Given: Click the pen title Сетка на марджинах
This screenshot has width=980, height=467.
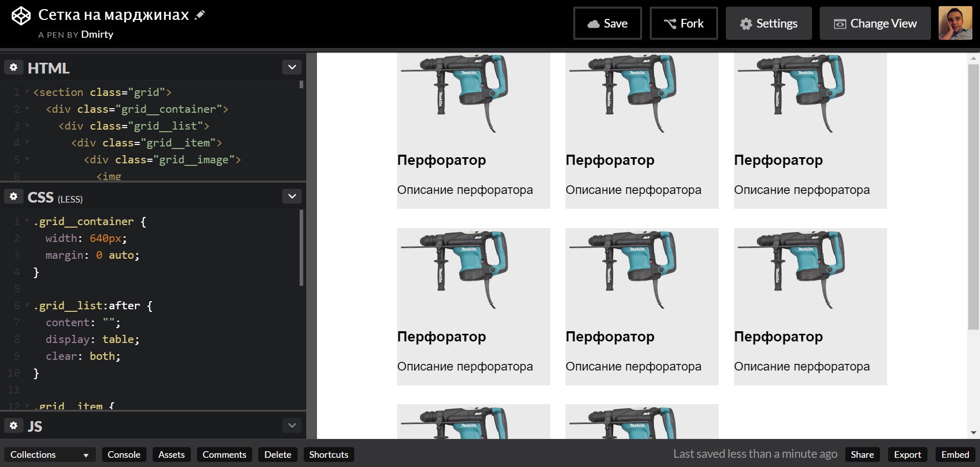Looking at the screenshot, I should pos(113,15).
